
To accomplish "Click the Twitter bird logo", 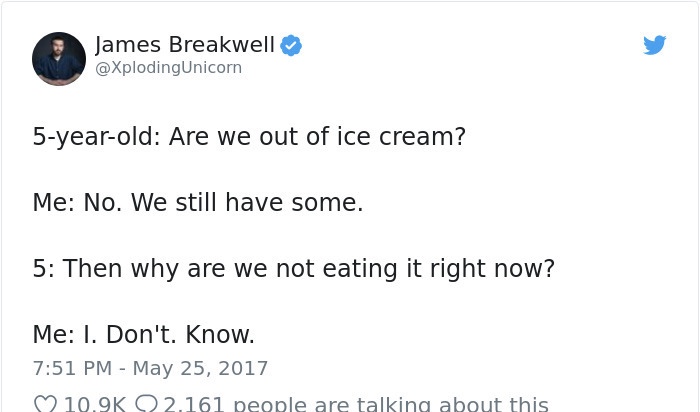I will (x=654, y=45).
